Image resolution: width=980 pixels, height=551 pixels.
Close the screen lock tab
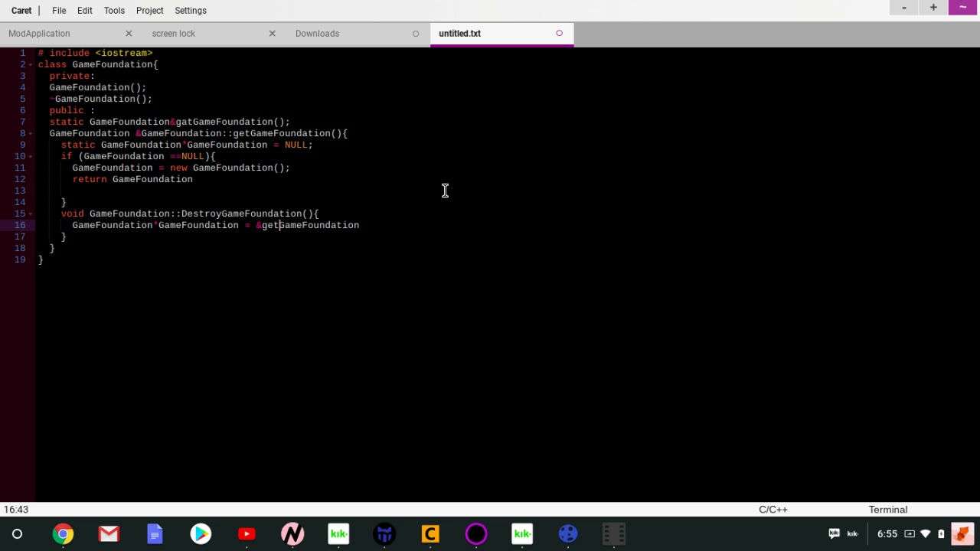click(x=272, y=34)
